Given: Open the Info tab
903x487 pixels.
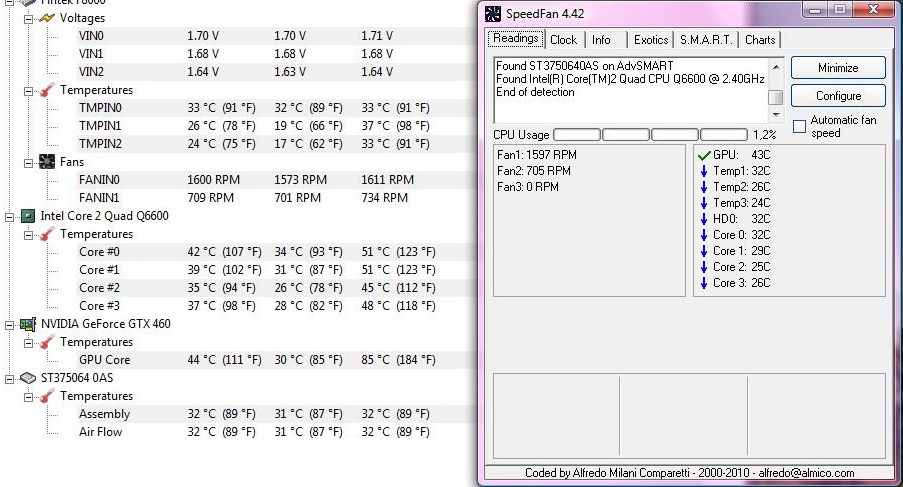Looking at the screenshot, I should [x=601, y=40].
